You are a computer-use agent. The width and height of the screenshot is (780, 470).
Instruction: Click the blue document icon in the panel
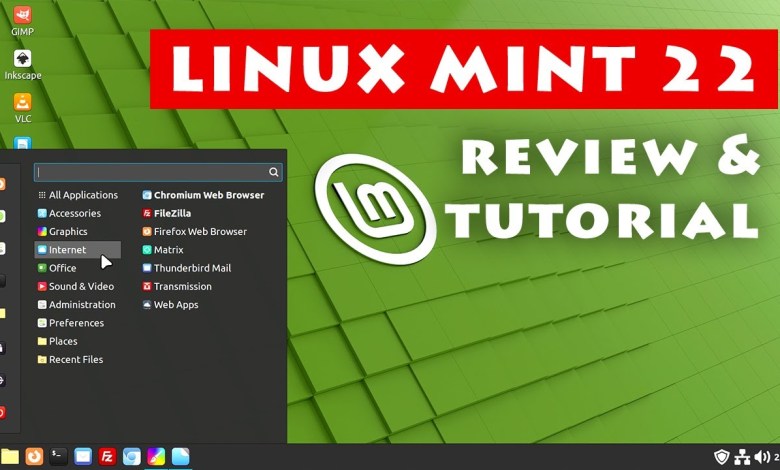[x=180, y=456]
